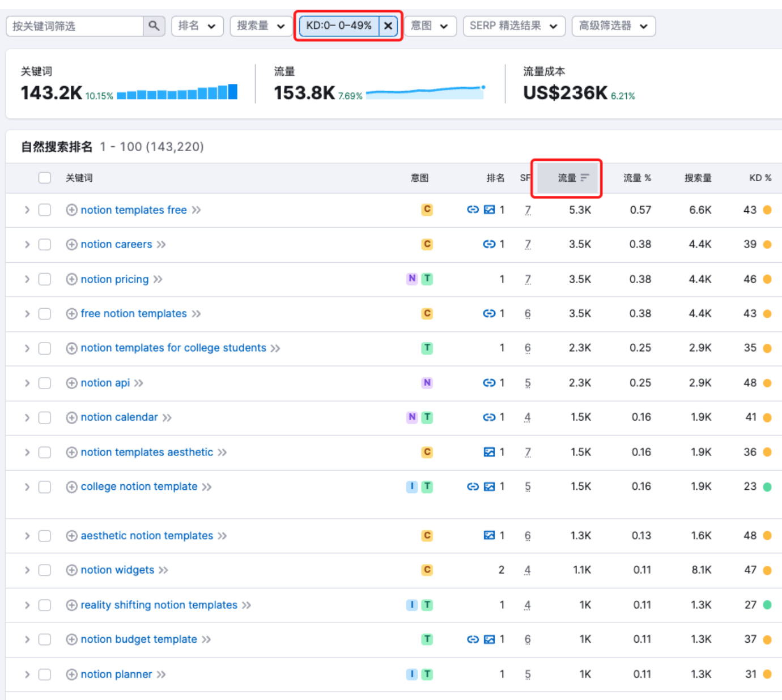Open double-arrow icon after notion api
This screenshot has height=700, width=782.
coord(139,383)
